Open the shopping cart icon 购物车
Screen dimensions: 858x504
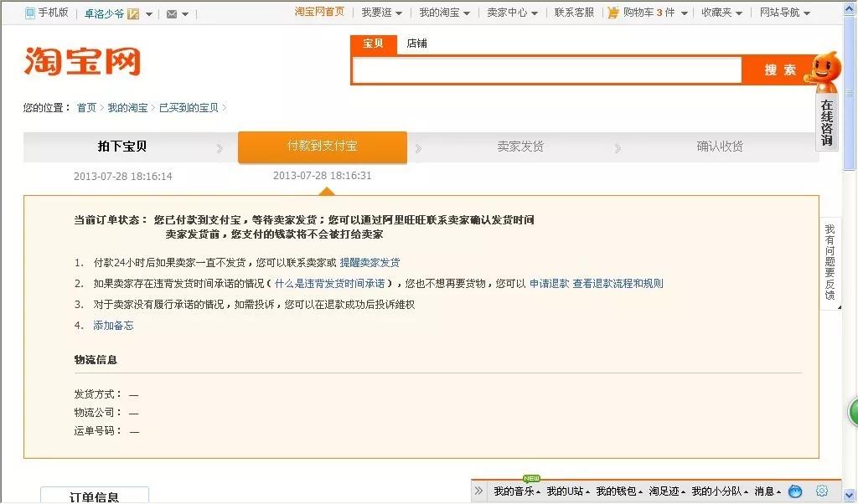[x=612, y=12]
